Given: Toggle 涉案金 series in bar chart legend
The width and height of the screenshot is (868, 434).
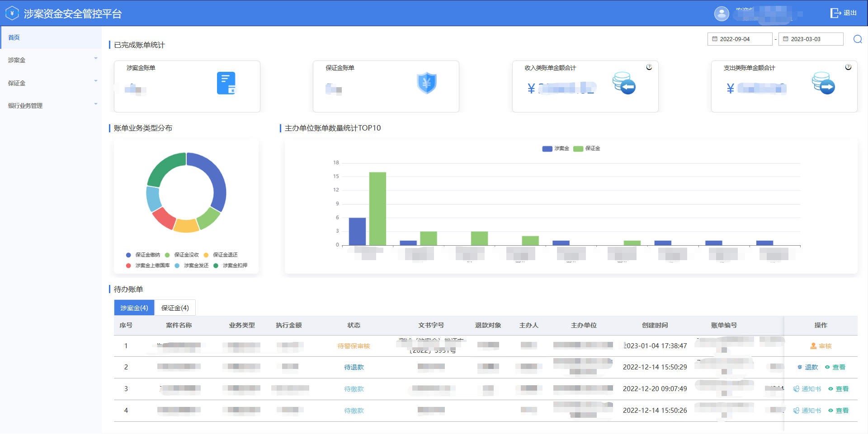Looking at the screenshot, I should (556, 149).
